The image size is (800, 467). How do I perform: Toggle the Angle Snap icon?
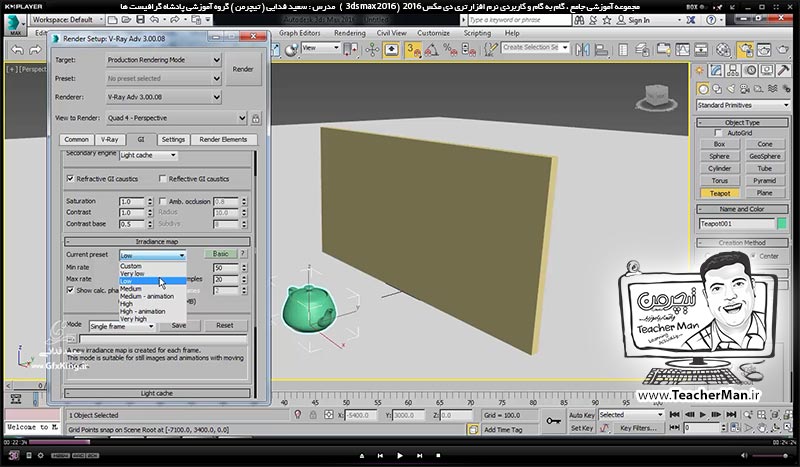tap(432, 50)
